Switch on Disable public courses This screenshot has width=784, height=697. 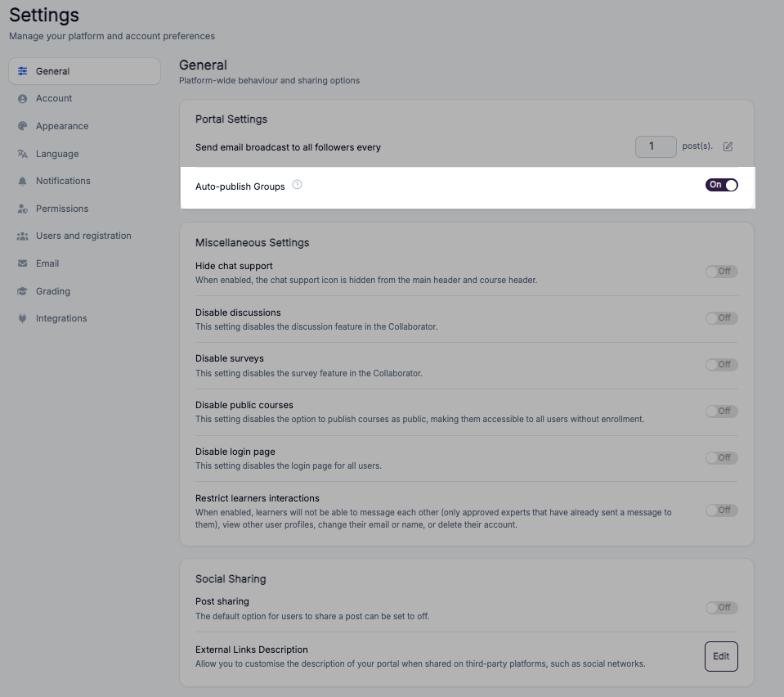coord(722,411)
